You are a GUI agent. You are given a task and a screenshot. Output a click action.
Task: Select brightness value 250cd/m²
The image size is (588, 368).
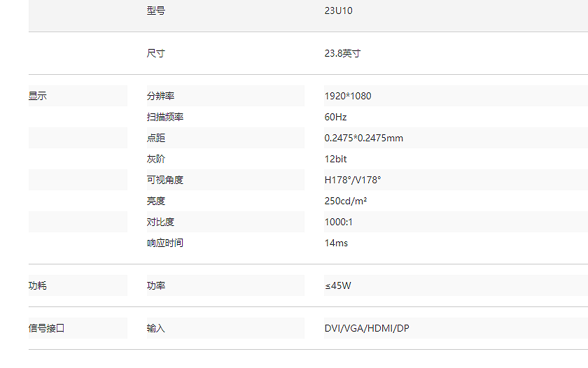(x=345, y=201)
